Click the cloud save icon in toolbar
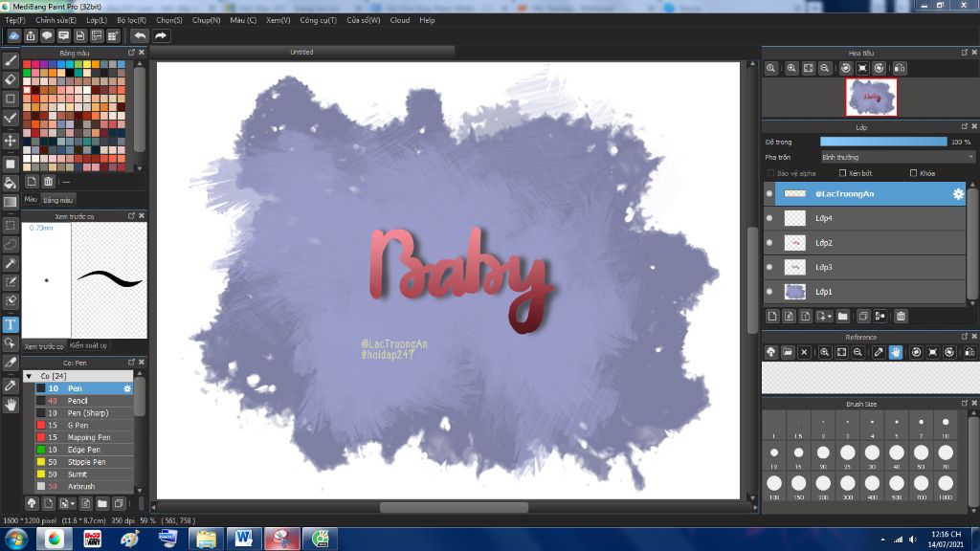 pos(13,35)
